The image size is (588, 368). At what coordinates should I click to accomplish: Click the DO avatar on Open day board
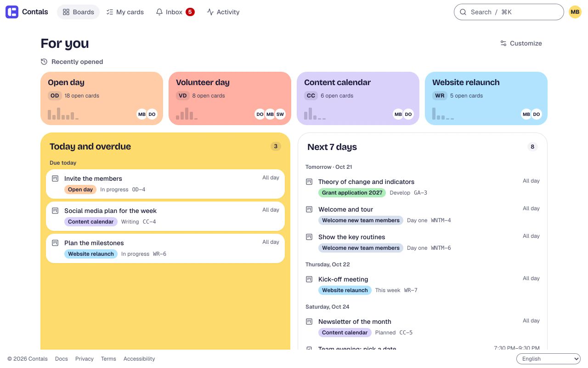[152, 114]
